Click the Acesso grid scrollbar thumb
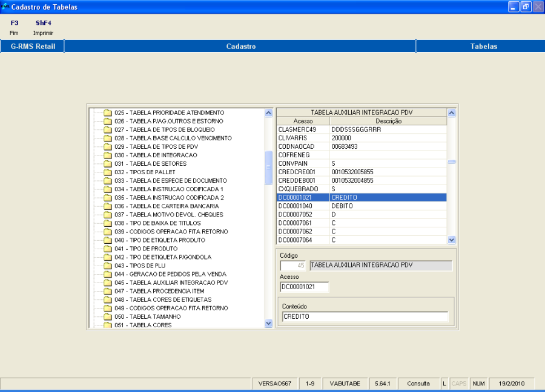Screen dimensions: 545x392 click(452, 162)
